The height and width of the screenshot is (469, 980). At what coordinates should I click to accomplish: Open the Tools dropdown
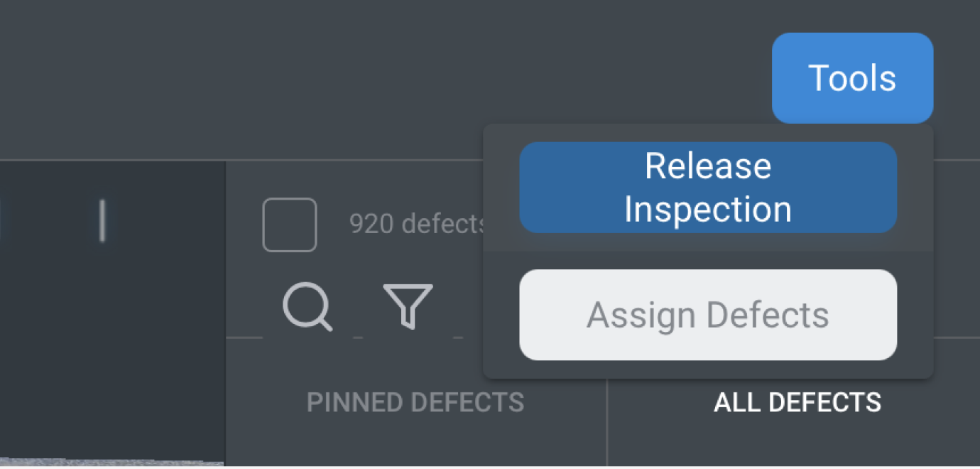852,77
